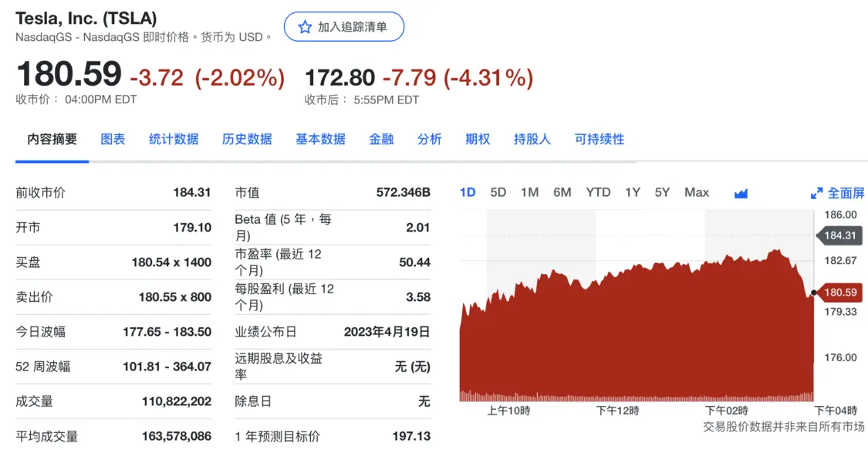
Task: Set chart range to YTD
Action: (598, 192)
